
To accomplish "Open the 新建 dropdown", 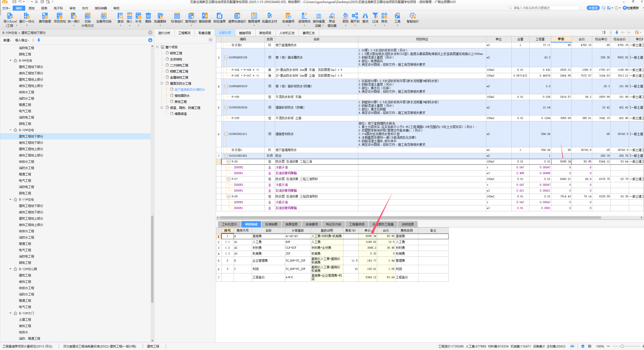I will (x=7, y=40).
